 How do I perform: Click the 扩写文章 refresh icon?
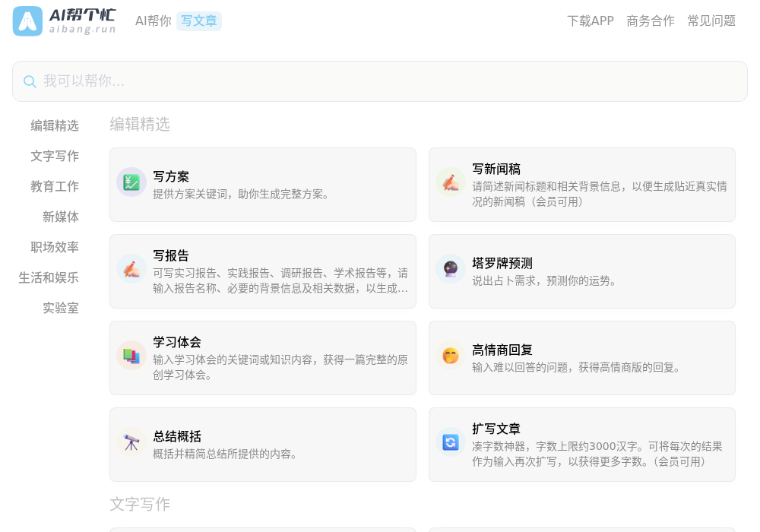(x=451, y=442)
